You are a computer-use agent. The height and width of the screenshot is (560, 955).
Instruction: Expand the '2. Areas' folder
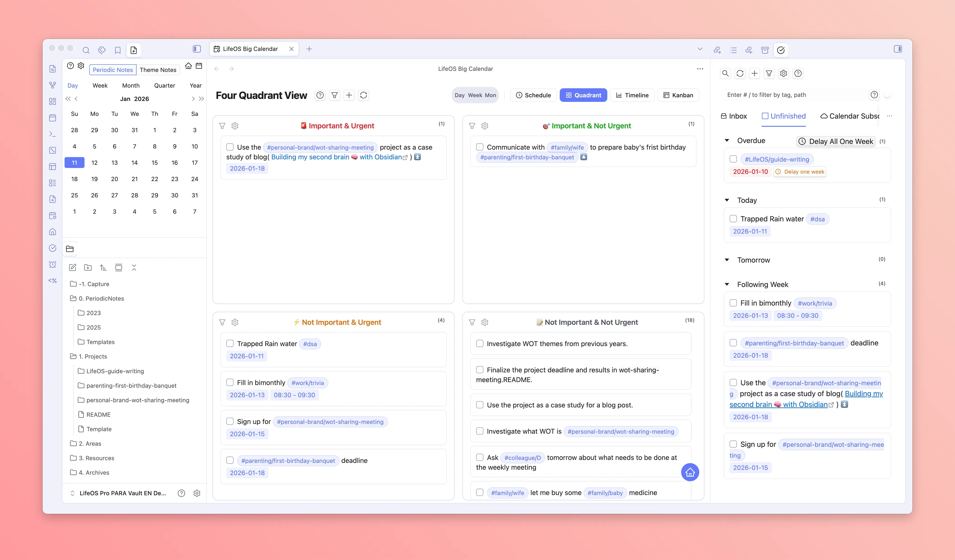[x=90, y=443]
